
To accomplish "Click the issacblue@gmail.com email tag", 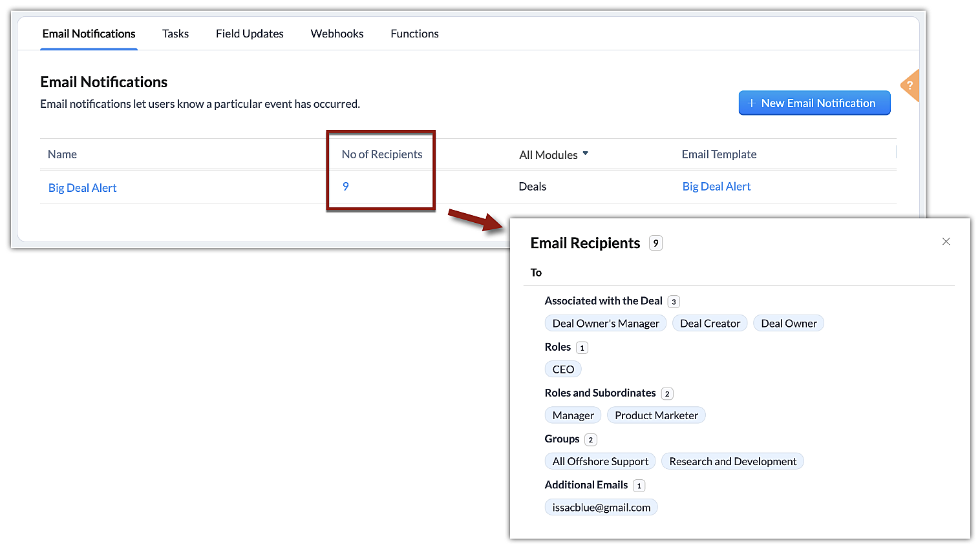I will click(601, 508).
